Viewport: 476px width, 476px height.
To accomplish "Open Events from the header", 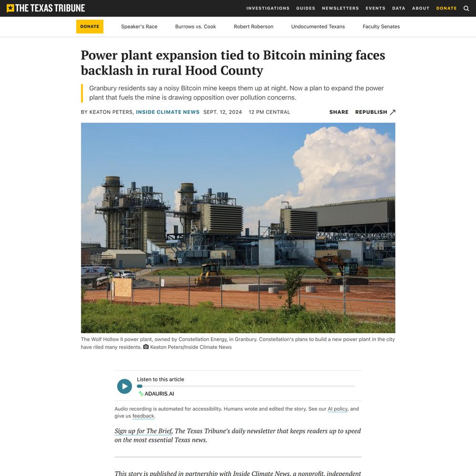I will pyautogui.click(x=376, y=8).
